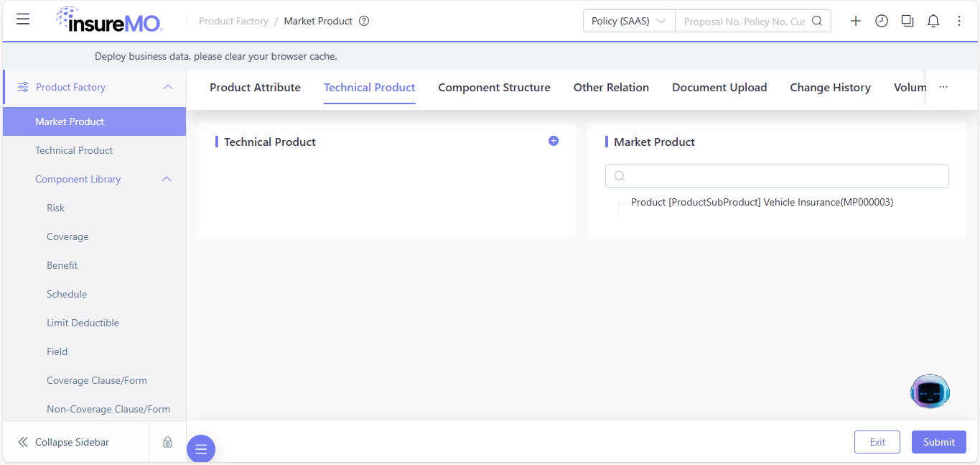Click the round floating menu button

tap(201, 449)
